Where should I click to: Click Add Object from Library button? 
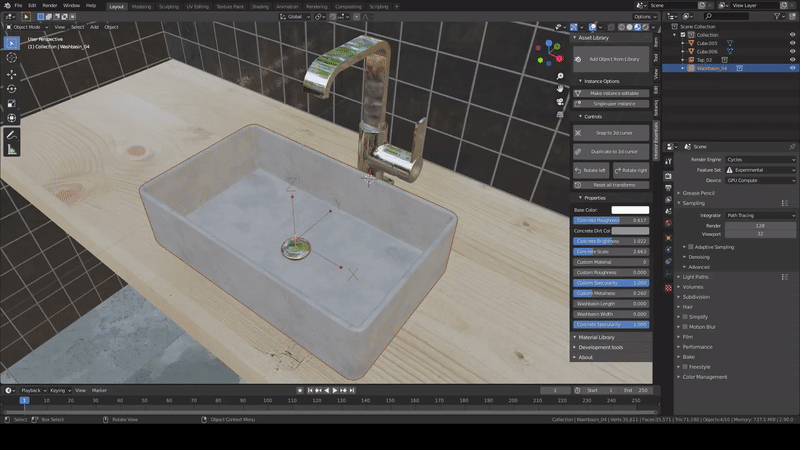point(611,59)
